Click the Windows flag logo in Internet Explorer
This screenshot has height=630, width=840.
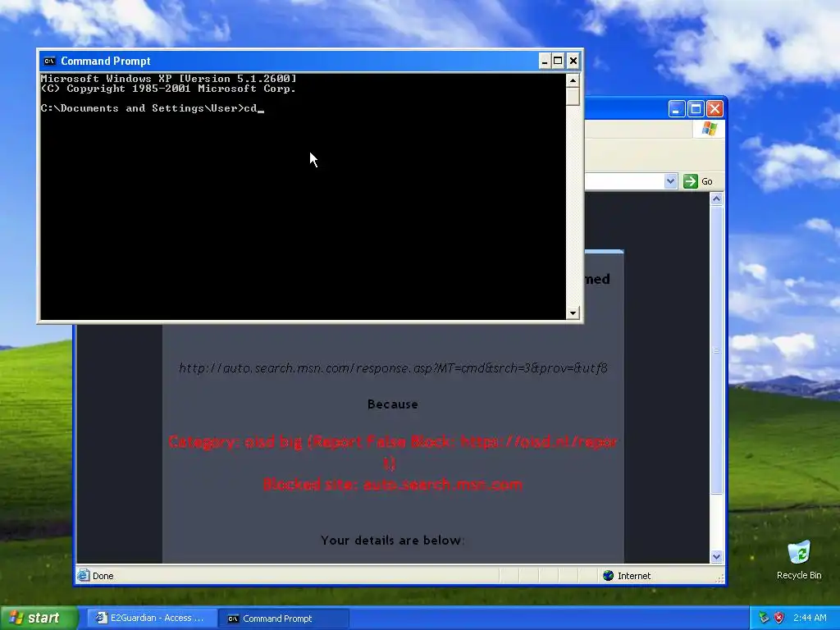click(710, 129)
